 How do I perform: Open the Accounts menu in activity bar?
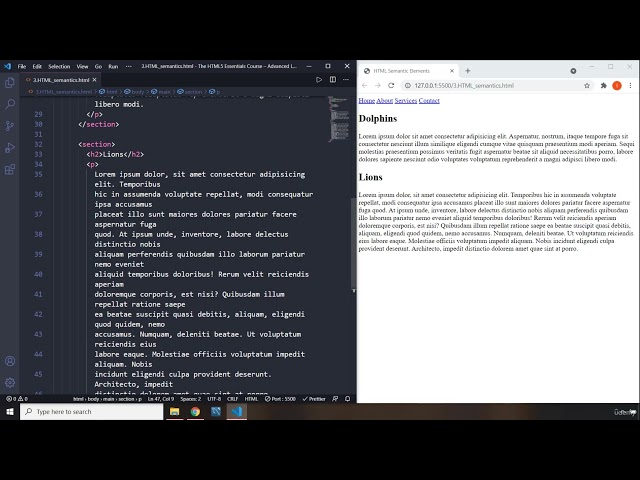tap(10, 361)
